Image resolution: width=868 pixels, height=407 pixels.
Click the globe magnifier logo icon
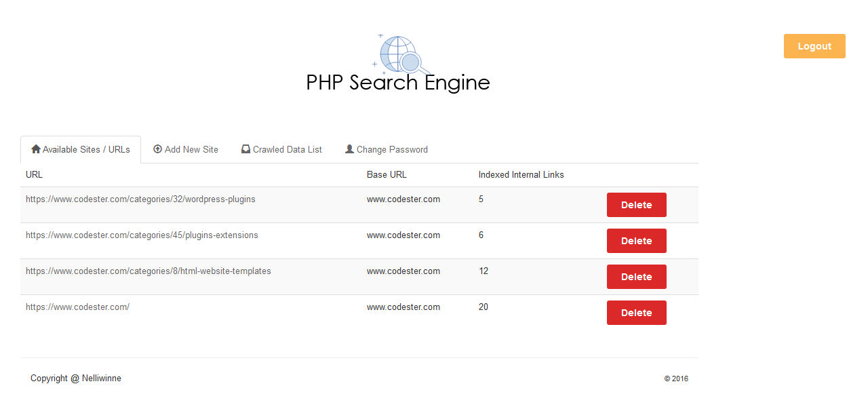tap(401, 54)
